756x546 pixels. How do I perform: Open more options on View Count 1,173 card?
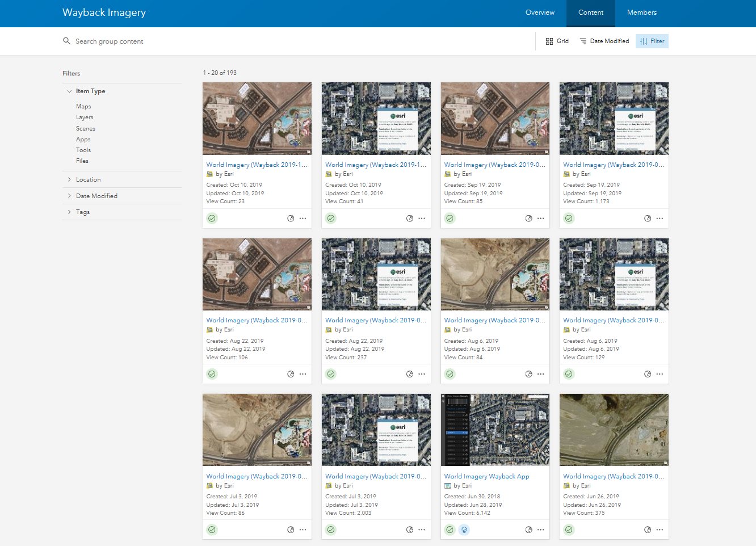(x=660, y=219)
